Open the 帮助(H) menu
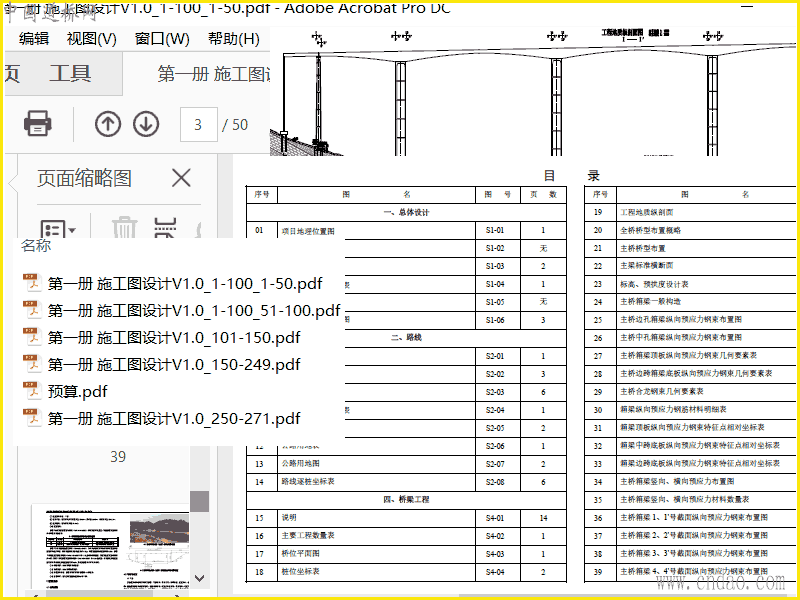The width and height of the screenshot is (800, 600). [234, 39]
